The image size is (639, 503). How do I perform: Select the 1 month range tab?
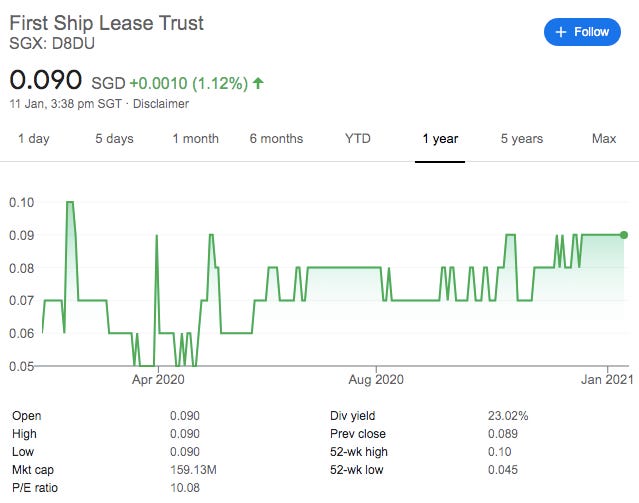click(196, 139)
